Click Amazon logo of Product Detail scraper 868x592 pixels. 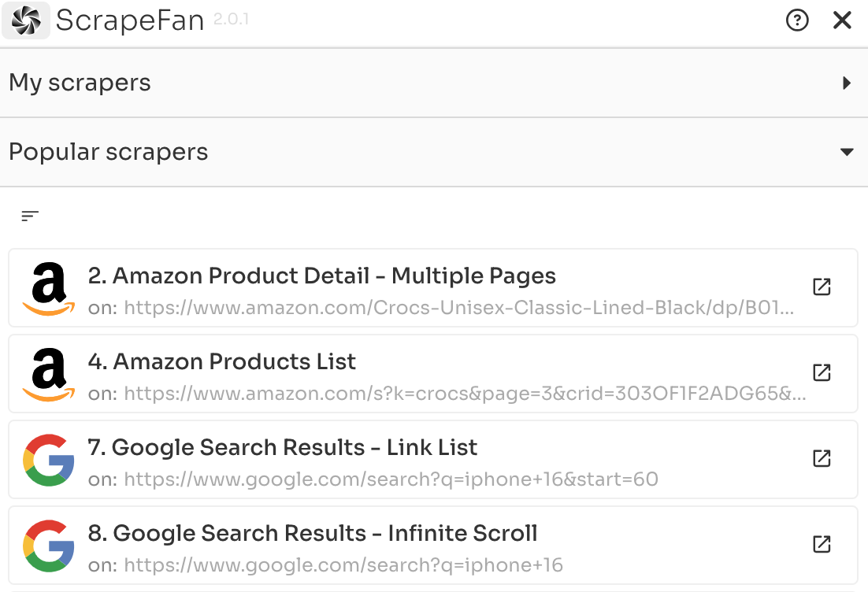point(49,288)
